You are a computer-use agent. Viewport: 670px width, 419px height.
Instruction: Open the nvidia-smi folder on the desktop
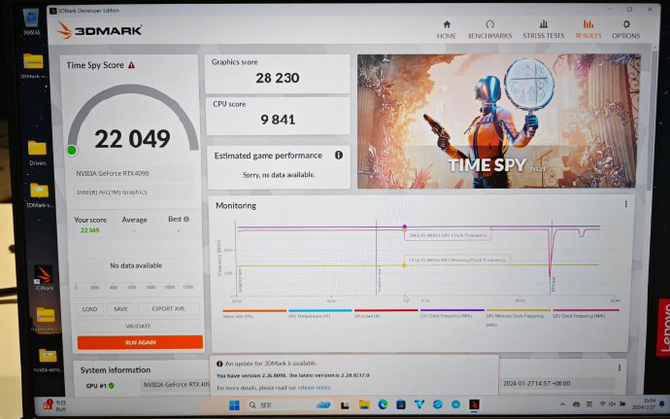47,360
